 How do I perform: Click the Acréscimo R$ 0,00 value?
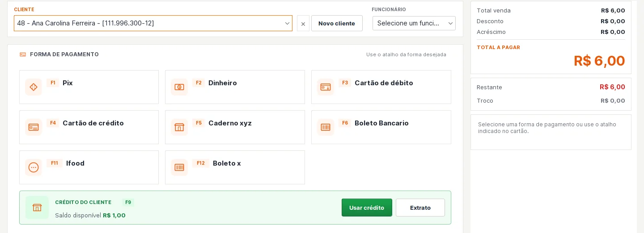click(x=613, y=32)
